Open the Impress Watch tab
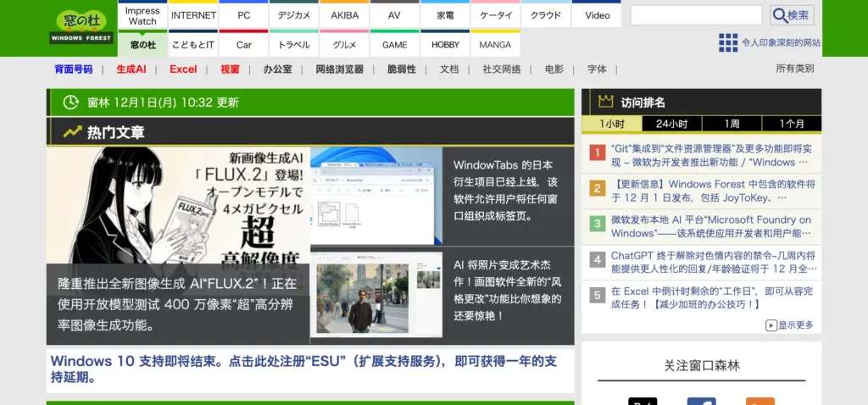This screenshot has height=405, width=868. 142,15
